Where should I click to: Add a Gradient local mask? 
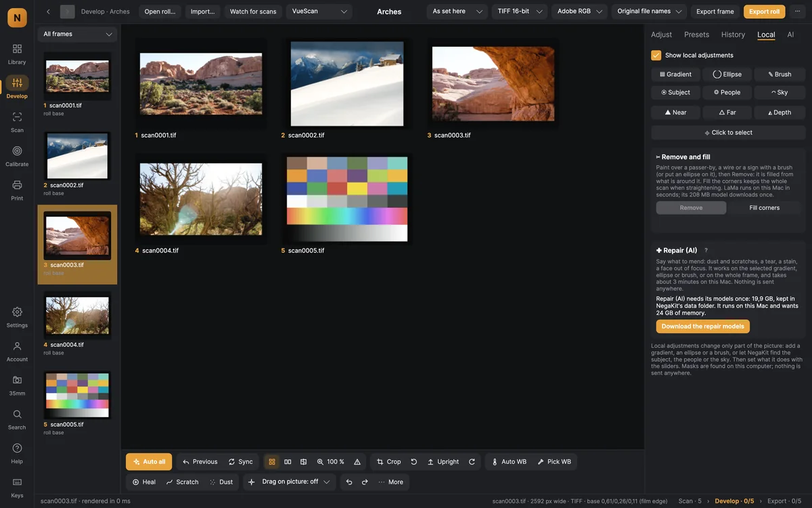click(675, 75)
